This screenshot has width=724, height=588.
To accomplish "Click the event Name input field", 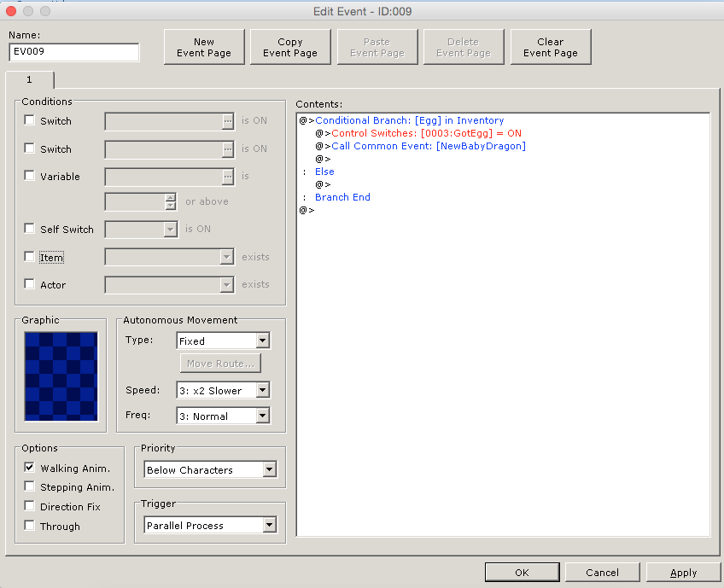I will pos(74,52).
